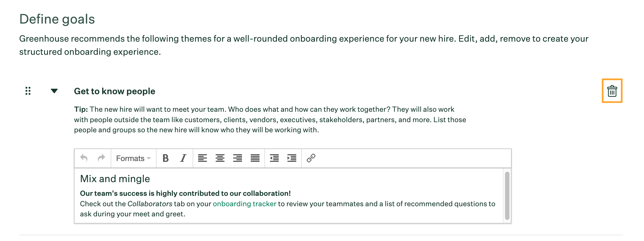Toggle bold formatting in the editor
644x241 pixels.
point(166,158)
